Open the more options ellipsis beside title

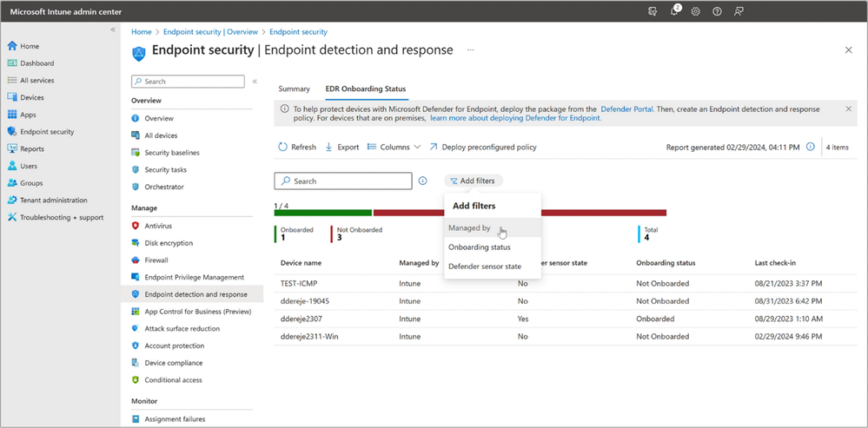point(471,50)
